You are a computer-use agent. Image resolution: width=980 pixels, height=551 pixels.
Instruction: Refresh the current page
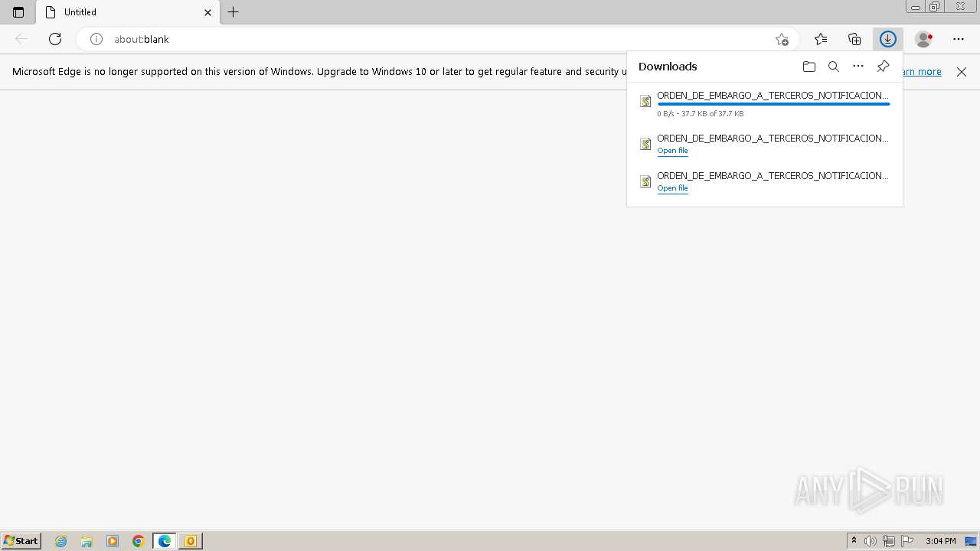coord(55,39)
